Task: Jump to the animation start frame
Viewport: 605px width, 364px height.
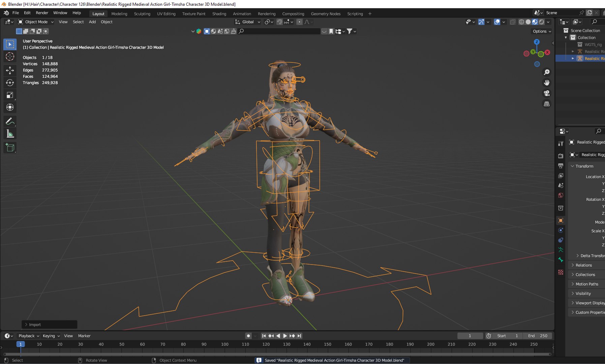Action: point(264,336)
